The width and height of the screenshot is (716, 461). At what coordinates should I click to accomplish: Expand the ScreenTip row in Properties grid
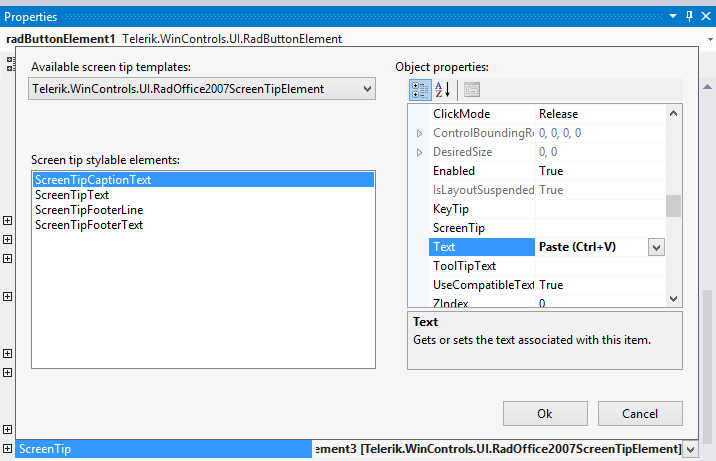[7, 449]
